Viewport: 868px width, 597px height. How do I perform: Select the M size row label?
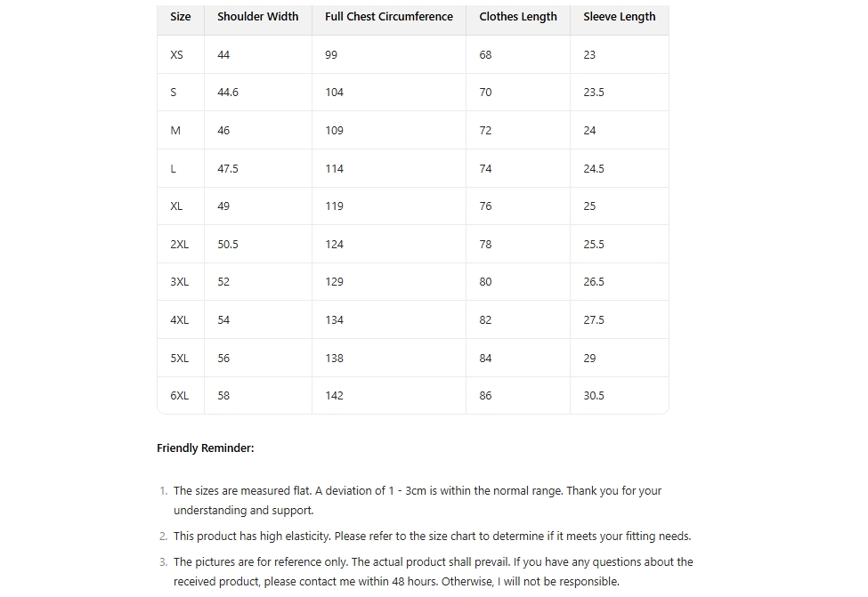click(175, 131)
